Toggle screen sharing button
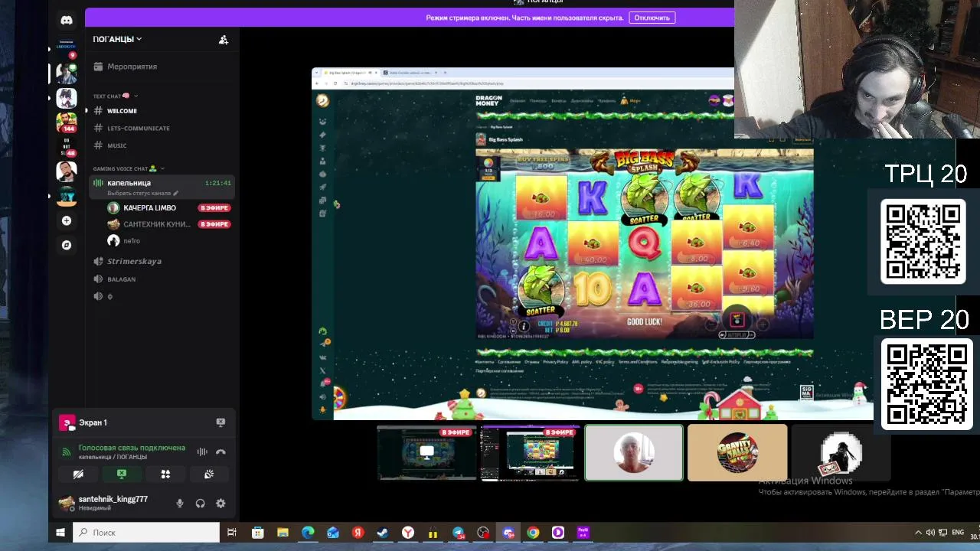The height and width of the screenshot is (551, 980). [122, 474]
